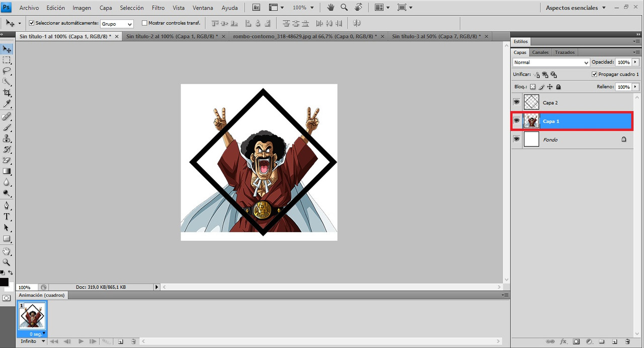644x348 pixels.
Task: Select the Zoom tool in toolbox
Action: click(x=7, y=262)
